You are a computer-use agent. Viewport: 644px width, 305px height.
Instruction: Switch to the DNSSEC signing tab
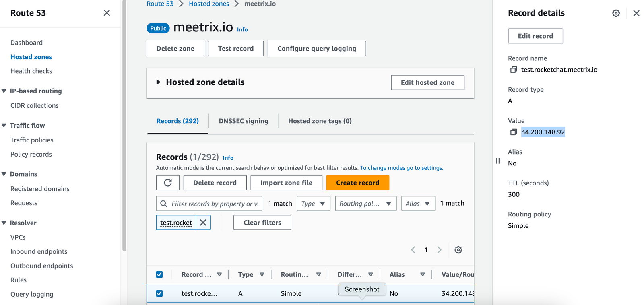[x=243, y=121]
